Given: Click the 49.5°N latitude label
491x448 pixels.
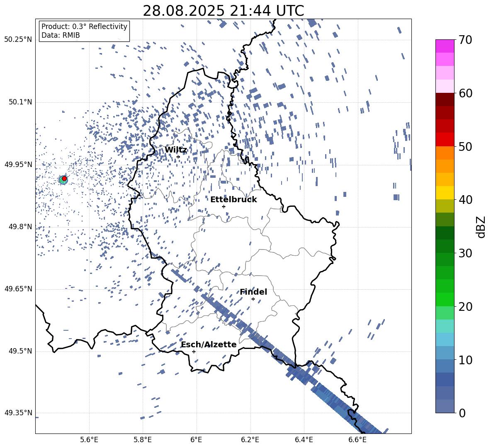Looking at the screenshot, I should [20, 351].
